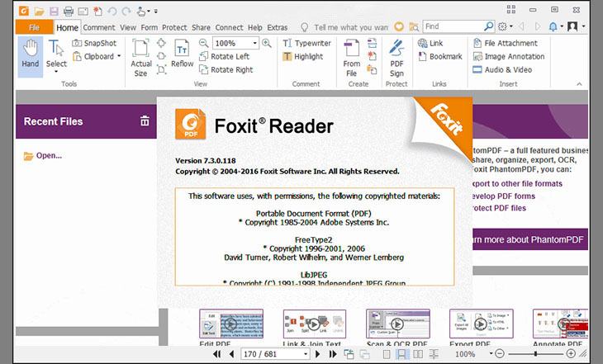Insert Audio & Video
The width and height of the screenshot is (603, 364).
click(x=502, y=69)
